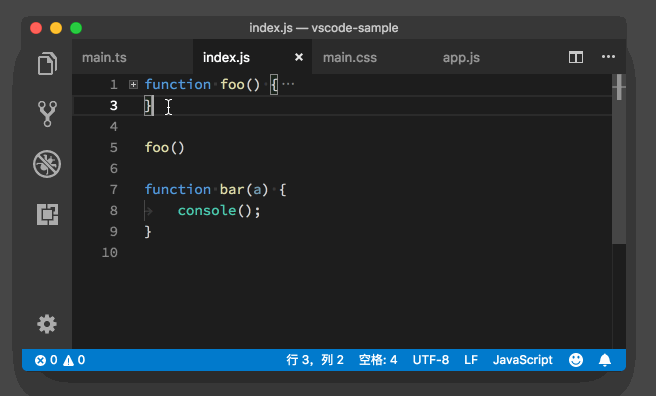Show notifications with the bell icon
The image size is (656, 396).
(x=605, y=360)
